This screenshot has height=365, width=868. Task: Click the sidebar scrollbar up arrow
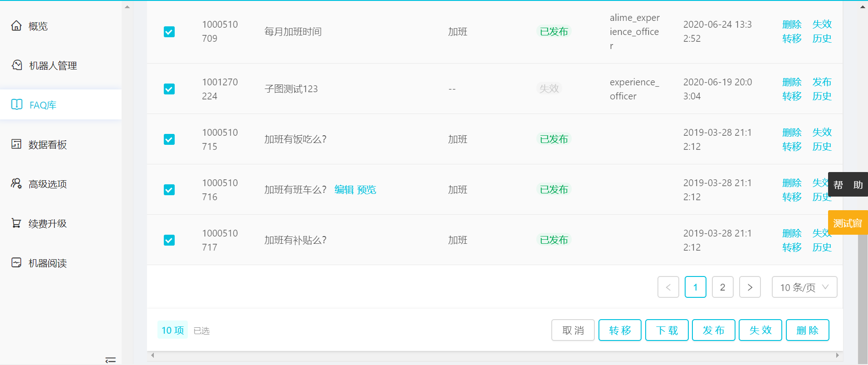pos(127,7)
